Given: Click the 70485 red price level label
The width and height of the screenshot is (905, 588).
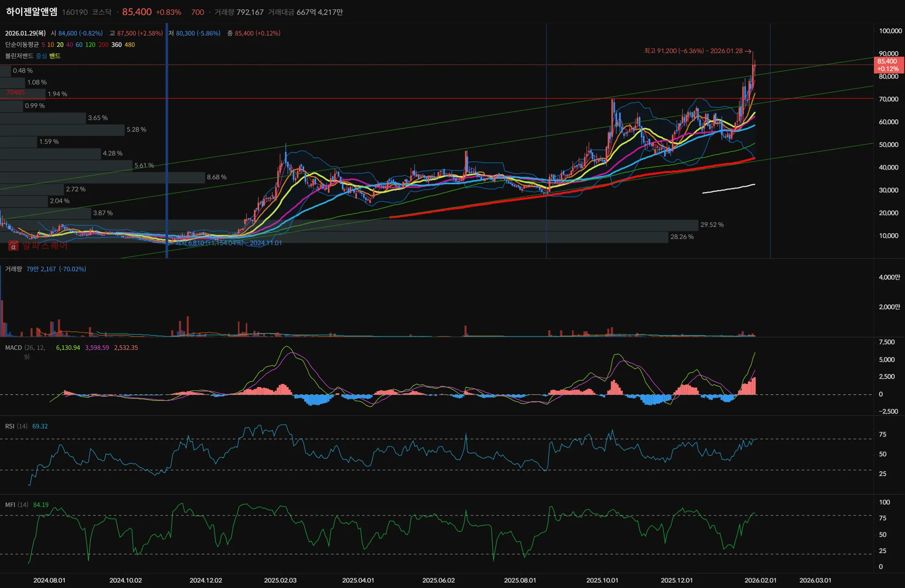Looking at the screenshot, I should [x=15, y=92].
